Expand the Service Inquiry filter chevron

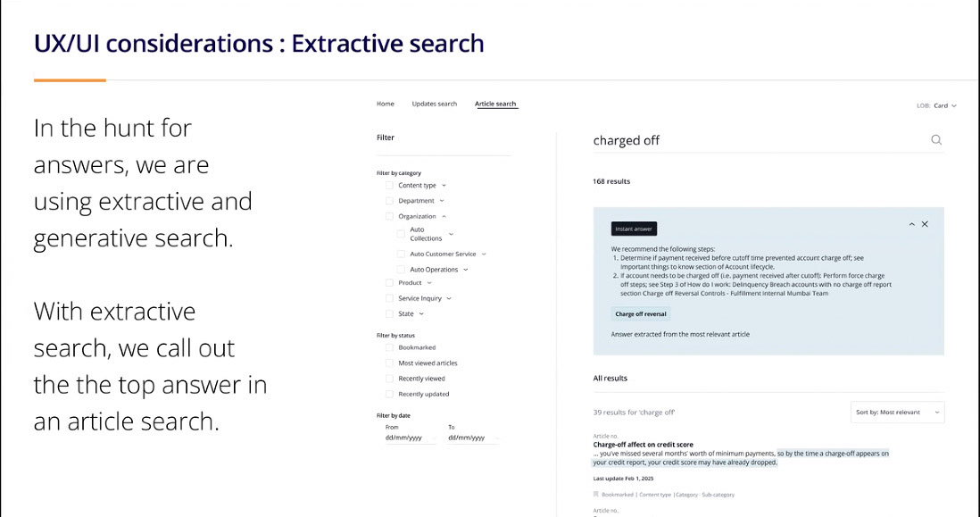pyautogui.click(x=449, y=298)
